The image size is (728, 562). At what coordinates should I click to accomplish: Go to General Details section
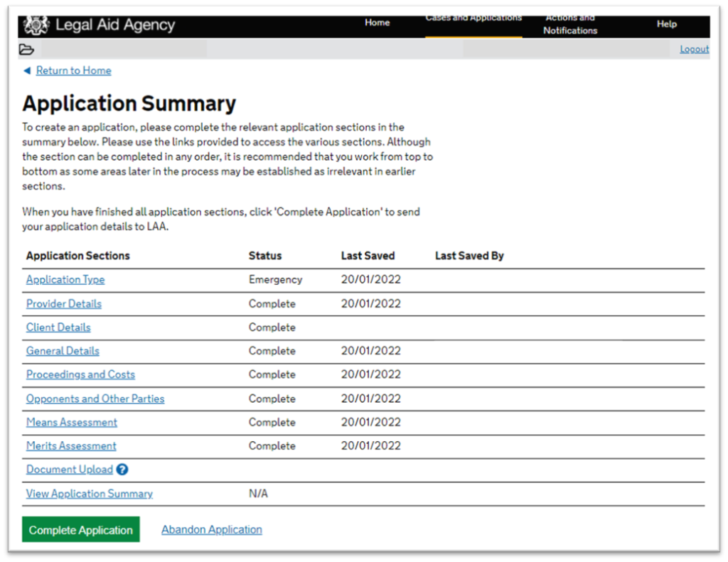(63, 351)
